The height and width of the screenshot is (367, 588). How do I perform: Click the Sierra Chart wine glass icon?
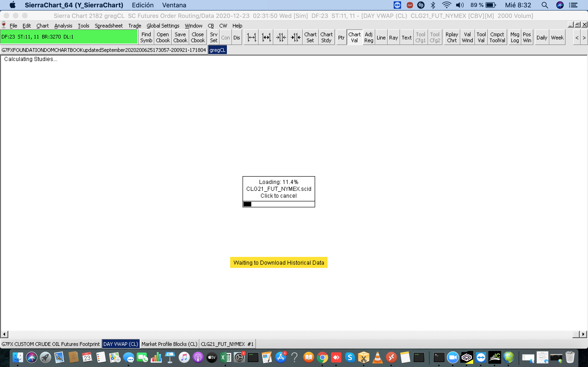(4, 25)
